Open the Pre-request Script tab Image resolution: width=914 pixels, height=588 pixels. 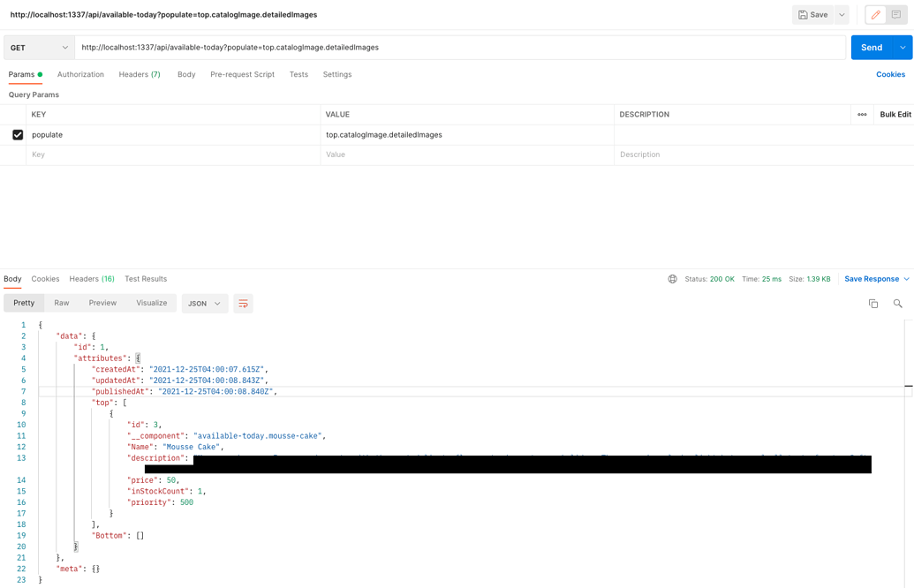(242, 75)
